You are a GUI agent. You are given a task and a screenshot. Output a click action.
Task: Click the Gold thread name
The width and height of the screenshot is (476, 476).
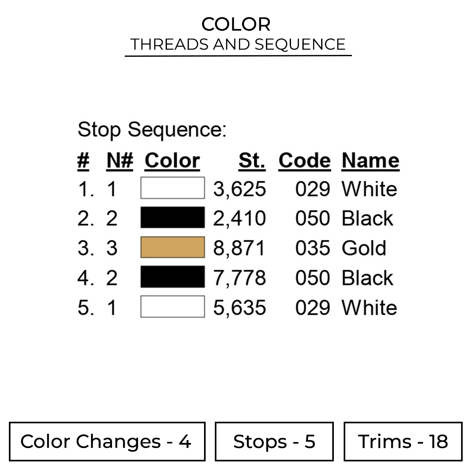(x=364, y=248)
